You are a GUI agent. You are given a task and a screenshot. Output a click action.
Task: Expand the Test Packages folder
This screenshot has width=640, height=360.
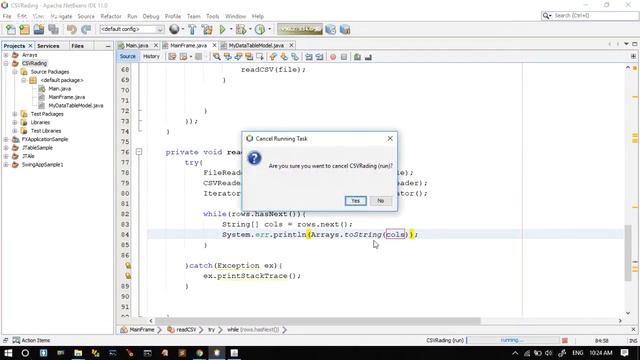[15, 114]
